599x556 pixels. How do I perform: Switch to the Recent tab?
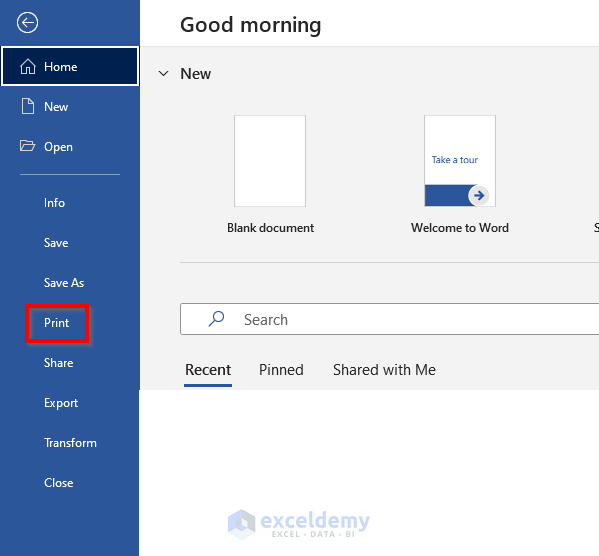pyautogui.click(x=208, y=370)
